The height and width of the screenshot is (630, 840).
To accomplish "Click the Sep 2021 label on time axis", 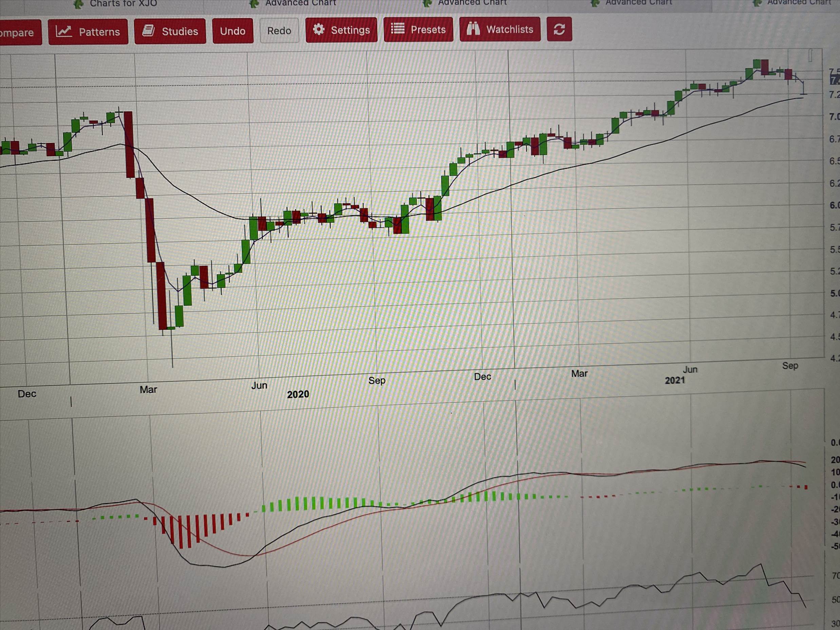I will (789, 365).
